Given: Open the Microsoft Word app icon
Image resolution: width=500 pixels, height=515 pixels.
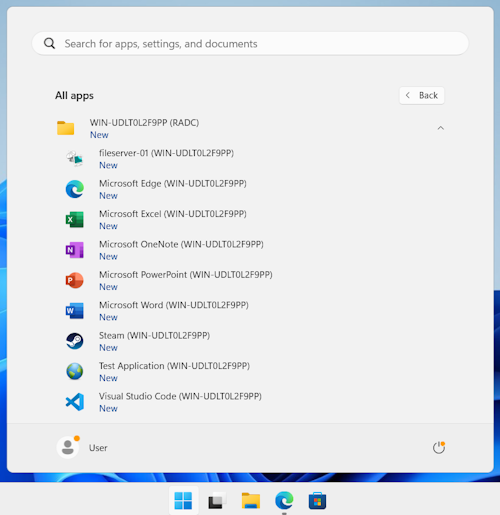Looking at the screenshot, I should 74,311.
